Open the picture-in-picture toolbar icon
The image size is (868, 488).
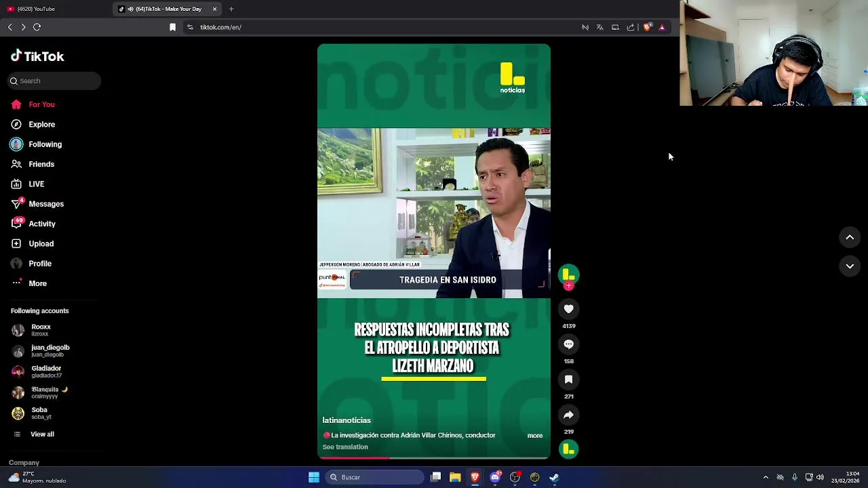[x=615, y=27]
